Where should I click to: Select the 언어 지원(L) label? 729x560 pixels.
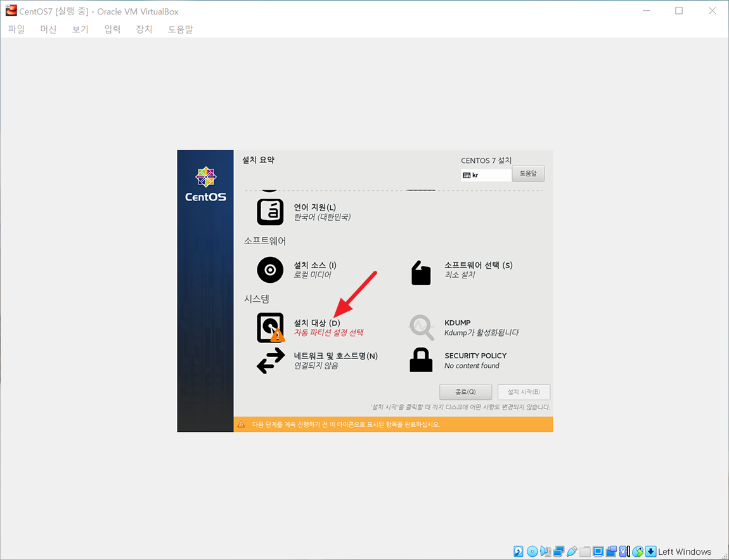point(315,207)
